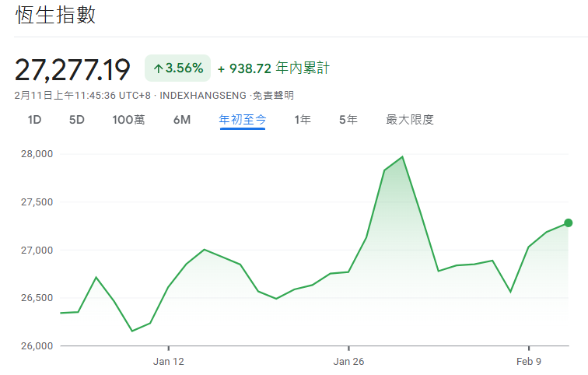Click the upward arrow icon beside 3.56%
This screenshot has width=588, height=375.
[158, 68]
